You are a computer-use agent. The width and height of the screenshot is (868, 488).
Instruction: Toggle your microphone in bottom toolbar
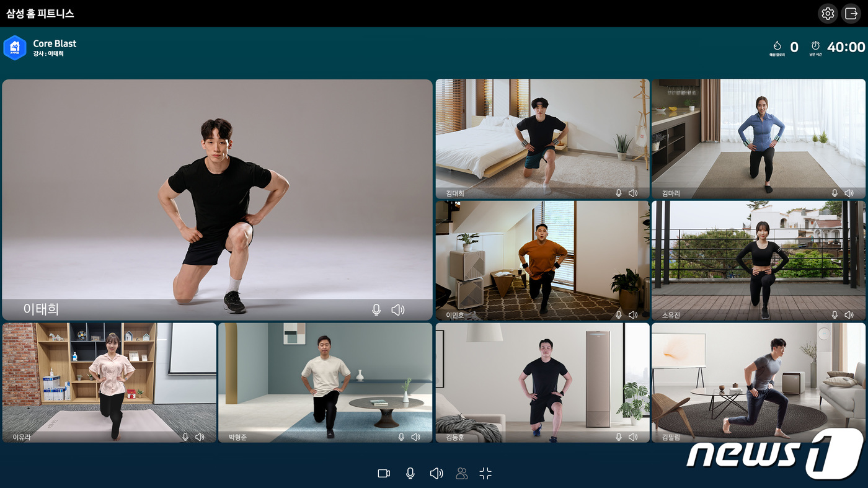click(x=410, y=474)
